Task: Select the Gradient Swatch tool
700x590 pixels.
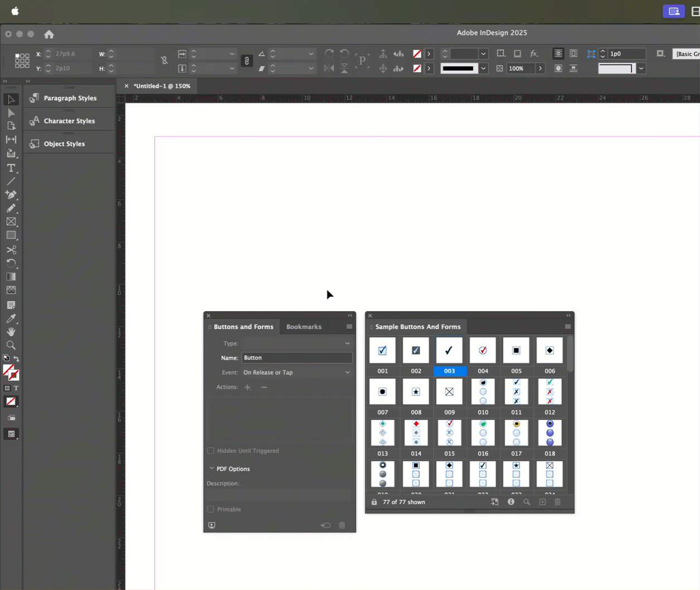Action: 11,277
